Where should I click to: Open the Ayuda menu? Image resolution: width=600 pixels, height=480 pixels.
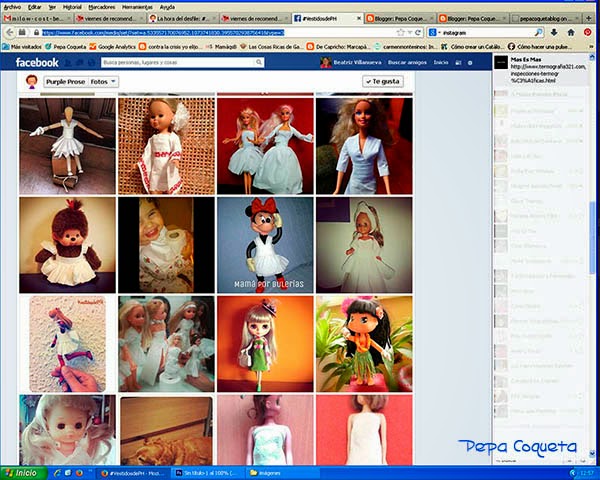pyautogui.click(x=167, y=7)
